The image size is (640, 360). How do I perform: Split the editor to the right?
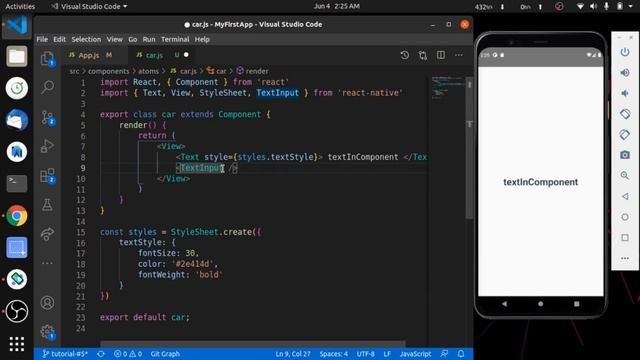tap(441, 55)
